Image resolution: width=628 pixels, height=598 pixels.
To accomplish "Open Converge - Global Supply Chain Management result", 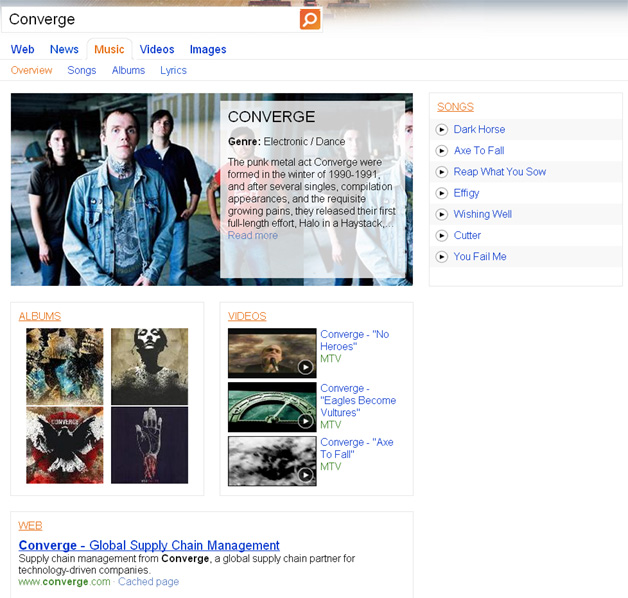I will tap(149, 546).
